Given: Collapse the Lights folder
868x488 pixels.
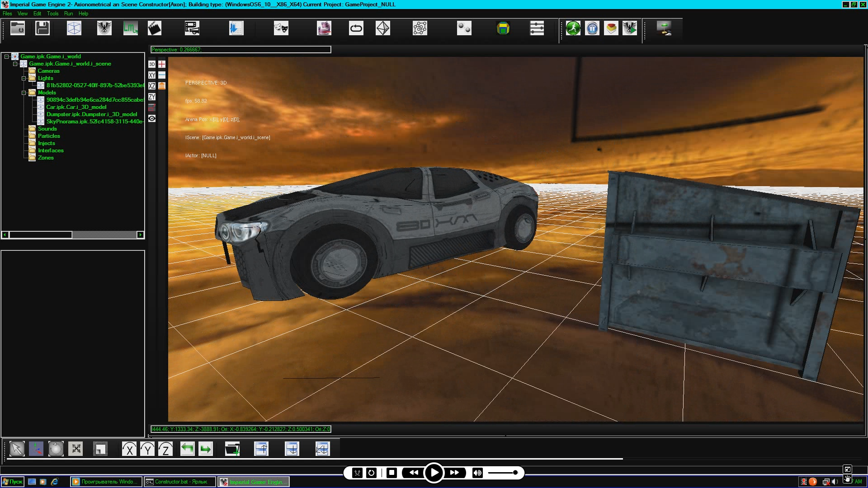Looking at the screenshot, I should click(x=24, y=78).
